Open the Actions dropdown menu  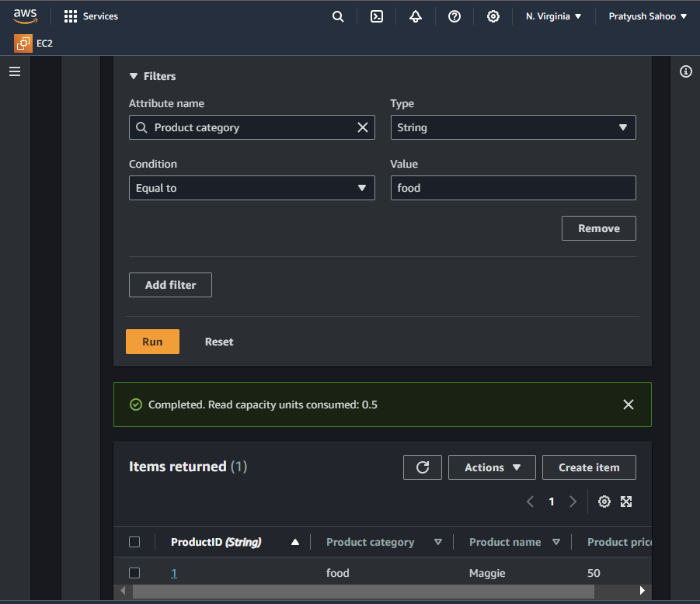tap(492, 467)
